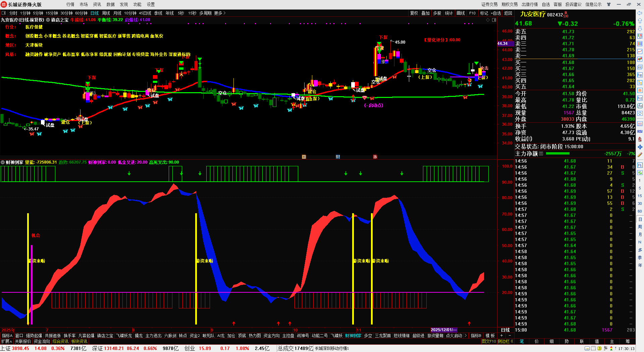Screen dimensions: 644x352
Task: Switch period to 日线
Action: 95,13
